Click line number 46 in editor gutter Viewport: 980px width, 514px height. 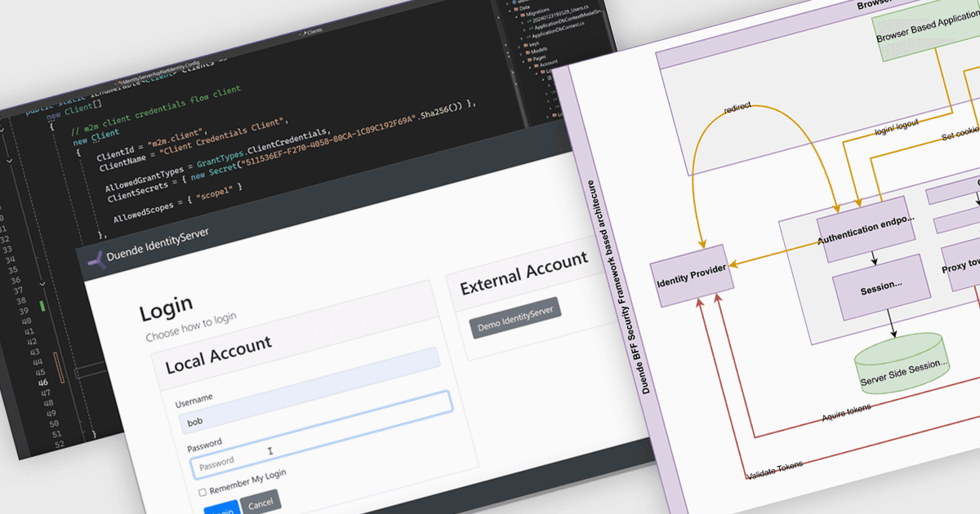tap(43, 383)
